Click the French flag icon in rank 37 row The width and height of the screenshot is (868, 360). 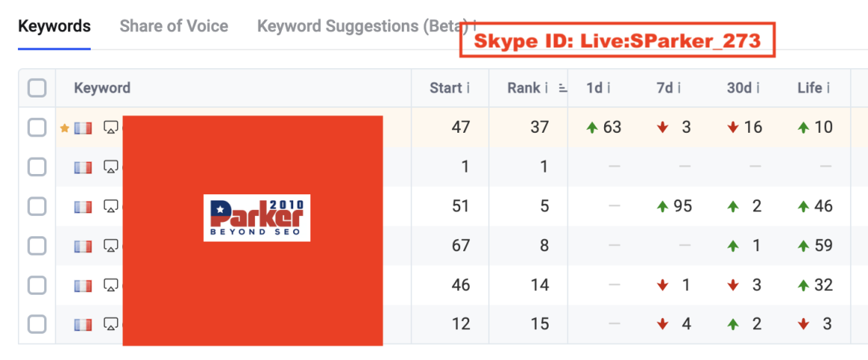83,128
